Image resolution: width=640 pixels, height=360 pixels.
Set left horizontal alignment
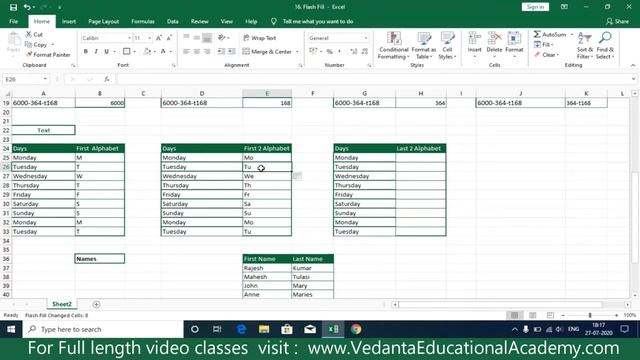186,51
